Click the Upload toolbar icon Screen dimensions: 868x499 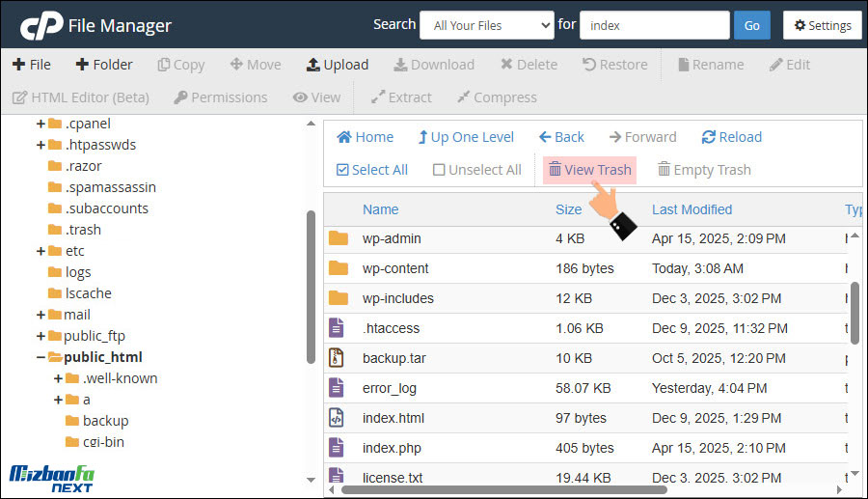click(x=313, y=65)
